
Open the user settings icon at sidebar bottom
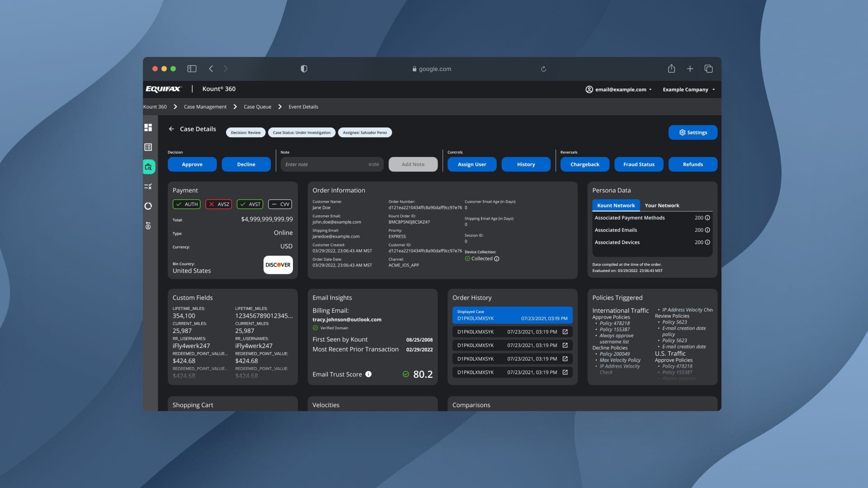148,226
